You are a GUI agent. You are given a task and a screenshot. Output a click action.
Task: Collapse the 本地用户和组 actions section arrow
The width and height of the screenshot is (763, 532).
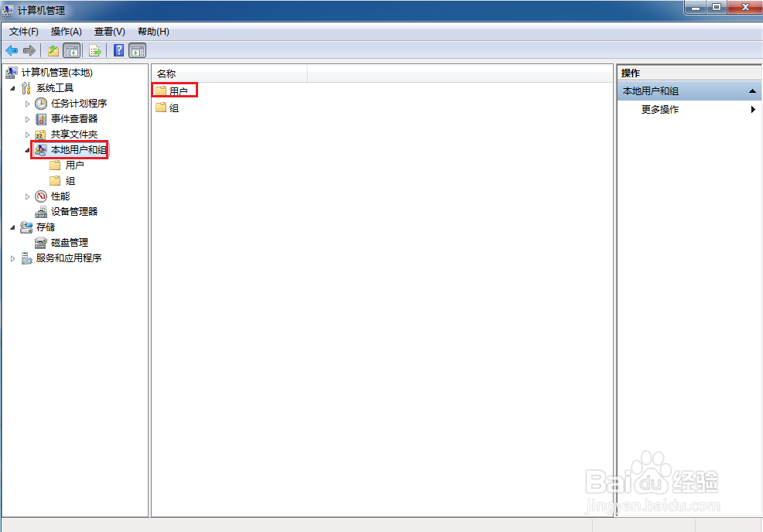[752, 91]
